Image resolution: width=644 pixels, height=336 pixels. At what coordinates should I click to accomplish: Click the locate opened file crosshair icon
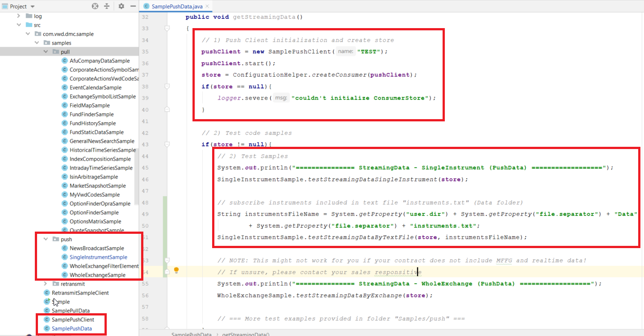click(95, 6)
